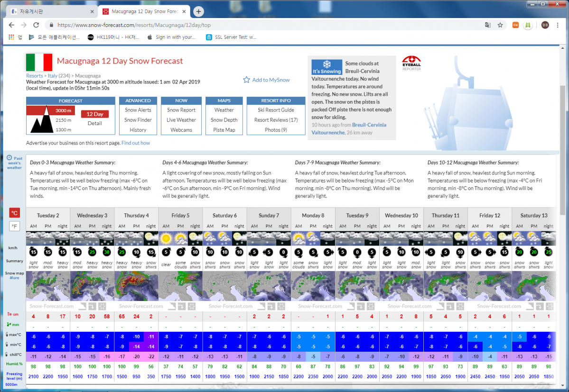Click the sunny weather icon for Friday 5 AM

(166, 238)
